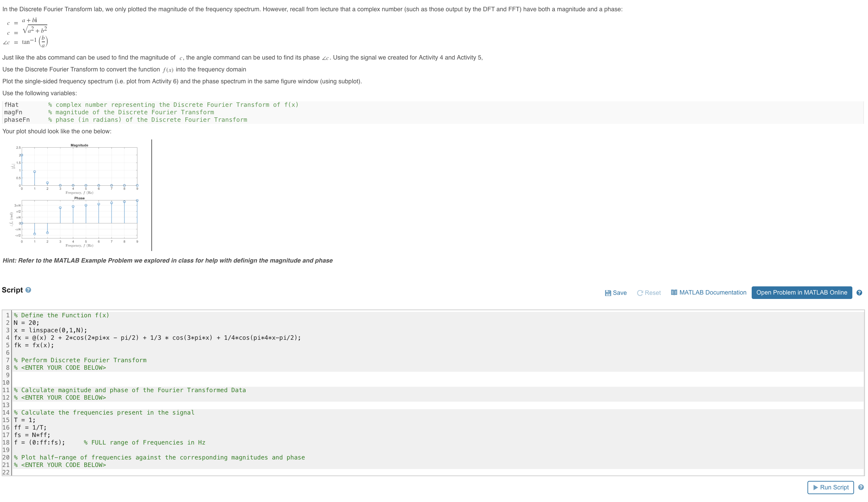
Task: Click the floppy disk Save icon
Action: pyautogui.click(x=607, y=293)
